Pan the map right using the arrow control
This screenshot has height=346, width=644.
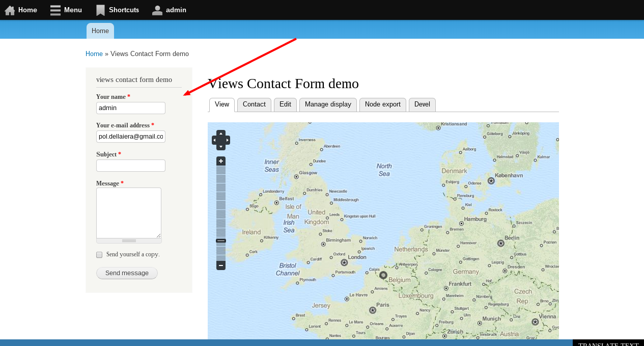coord(227,140)
